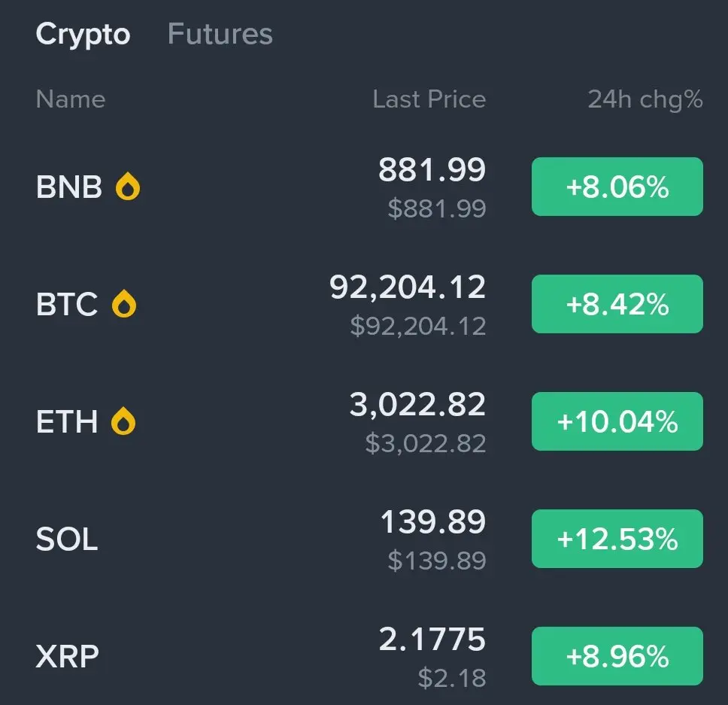Tap ETH +10.04% change badge
This screenshot has height=705, width=728.
click(x=617, y=421)
